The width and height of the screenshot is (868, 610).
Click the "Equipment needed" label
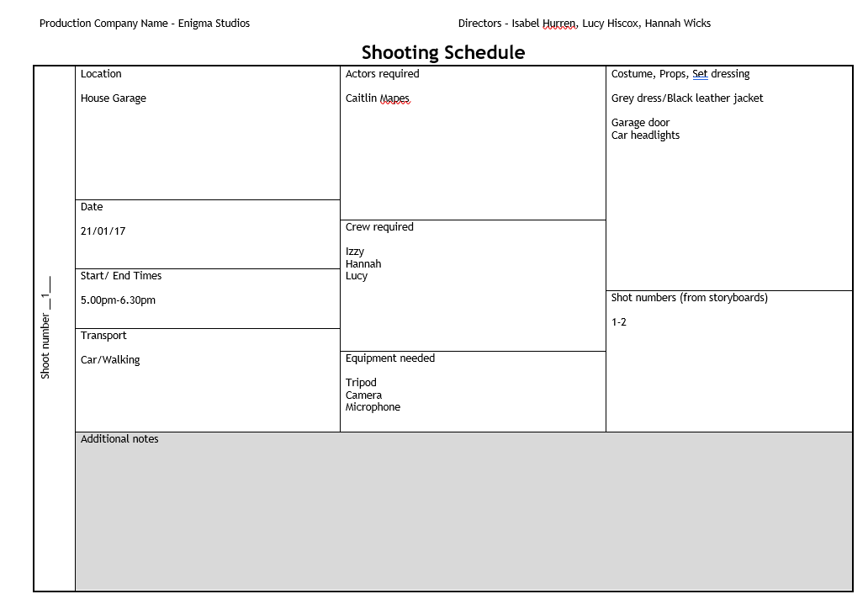click(390, 358)
